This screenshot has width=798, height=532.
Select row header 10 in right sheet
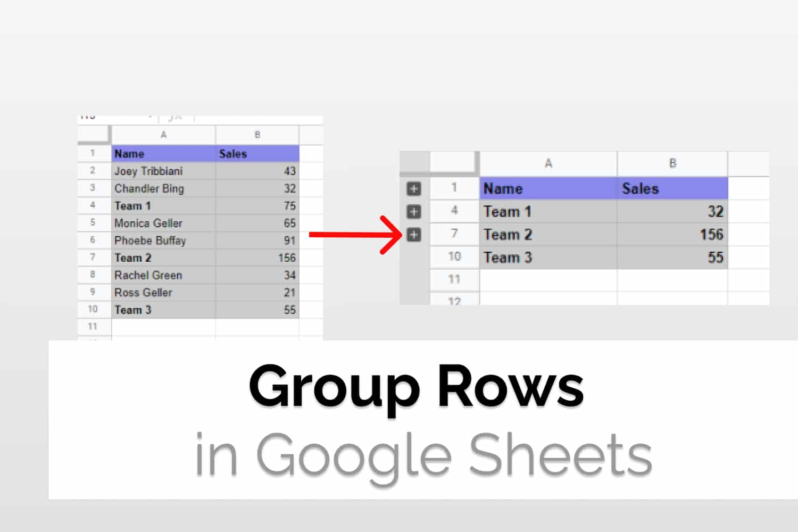click(454, 257)
